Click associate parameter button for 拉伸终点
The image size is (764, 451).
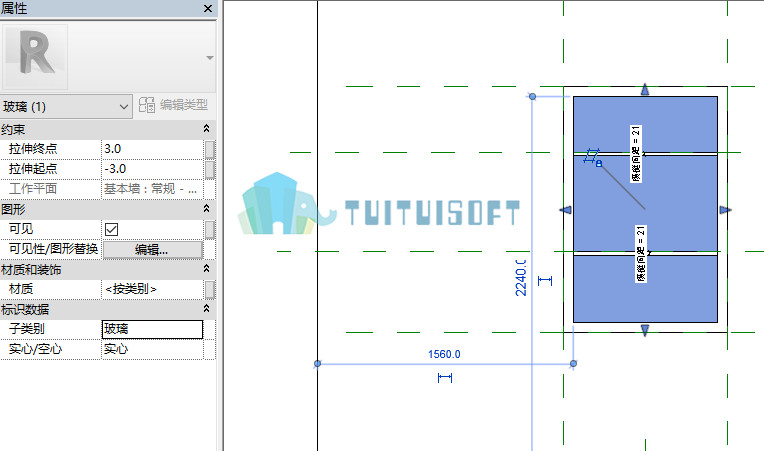[210, 150]
